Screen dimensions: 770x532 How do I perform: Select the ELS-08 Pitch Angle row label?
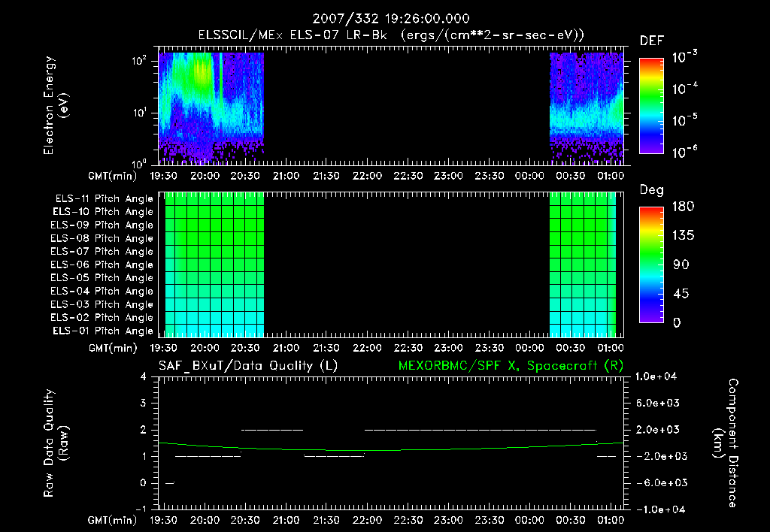click(x=102, y=238)
